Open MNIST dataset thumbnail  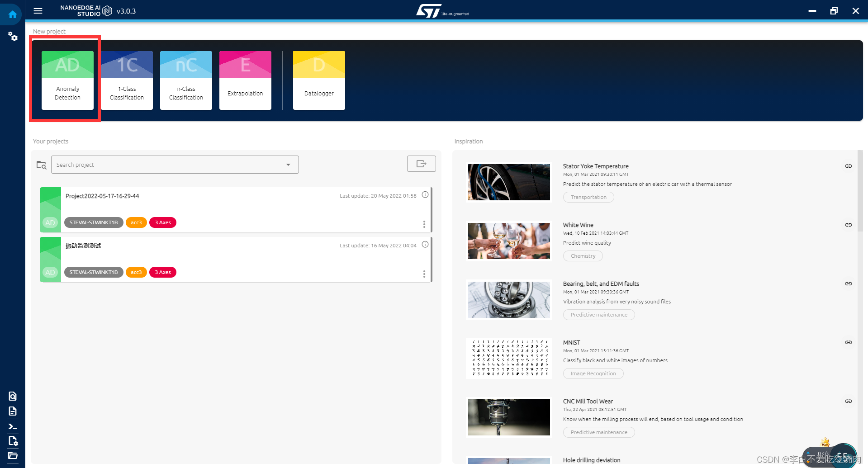509,359
